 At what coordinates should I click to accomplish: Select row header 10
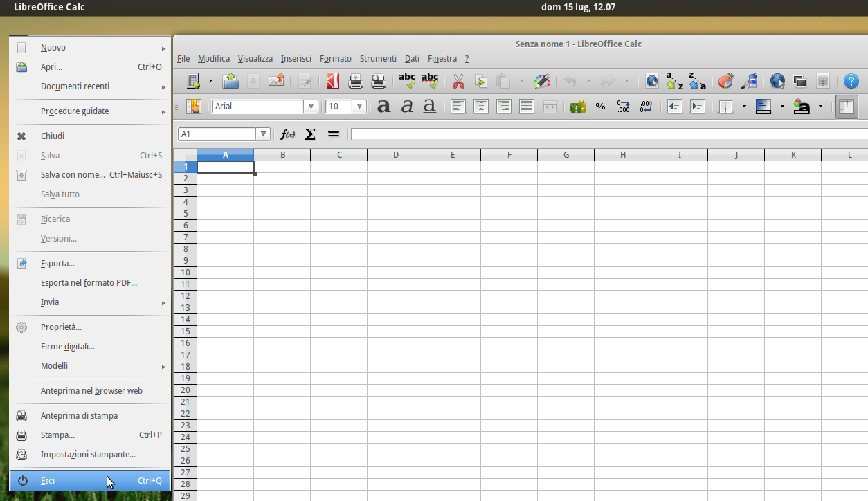pyautogui.click(x=185, y=273)
